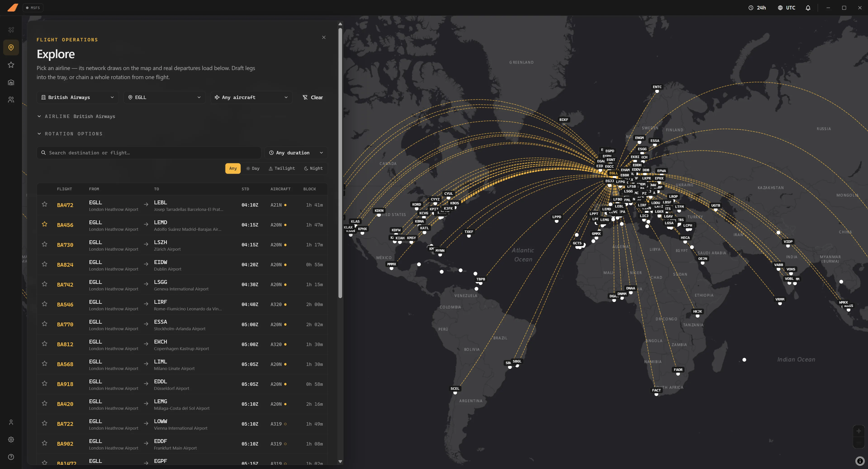The height and width of the screenshot is (469, 868).
Task: Favorite flight BA812 with star
Action: tap(45, 343)
